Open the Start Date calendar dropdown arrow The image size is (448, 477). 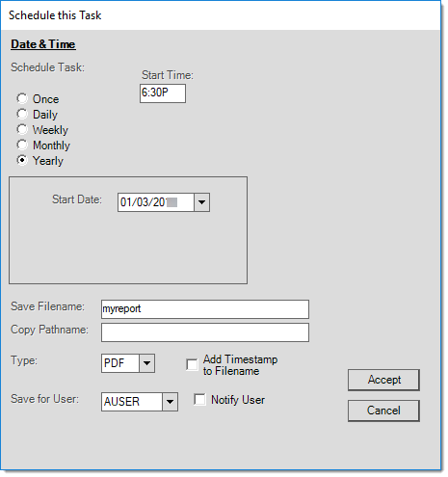point(202,202)
